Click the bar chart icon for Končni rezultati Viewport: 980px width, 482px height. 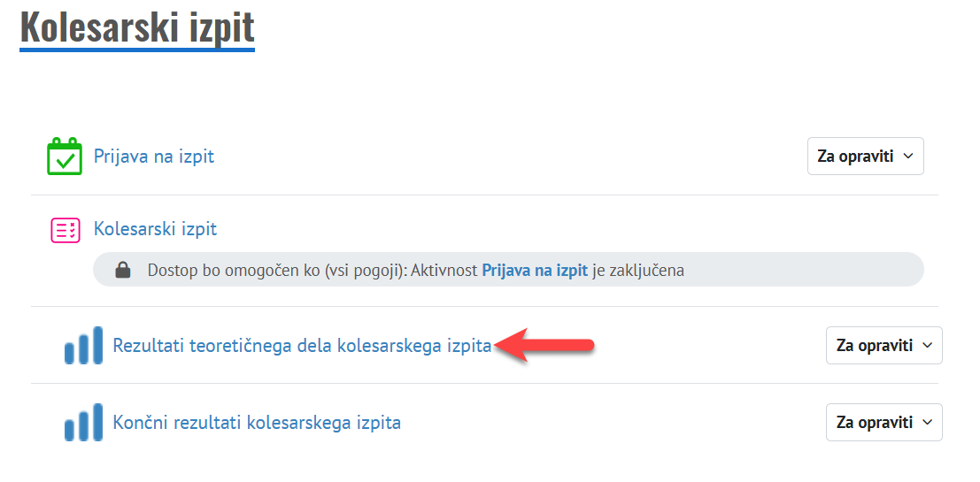(x=83, y=423)
